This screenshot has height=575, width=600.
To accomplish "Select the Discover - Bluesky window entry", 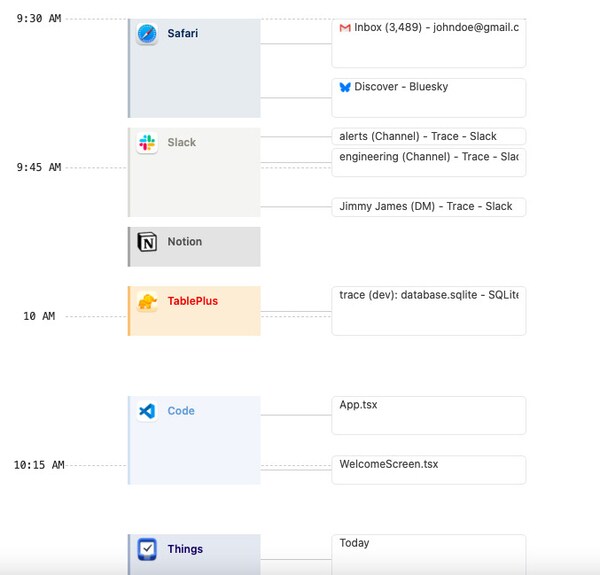I will point(428,97).
